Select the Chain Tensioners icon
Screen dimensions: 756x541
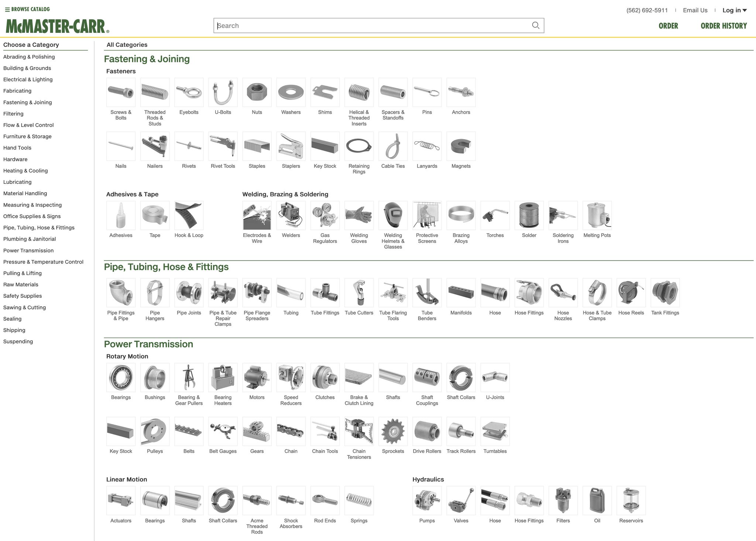(359, 431)
